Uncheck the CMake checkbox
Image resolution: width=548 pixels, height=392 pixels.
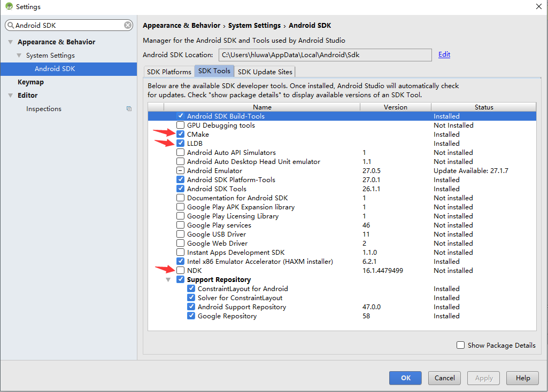(180, 135)
